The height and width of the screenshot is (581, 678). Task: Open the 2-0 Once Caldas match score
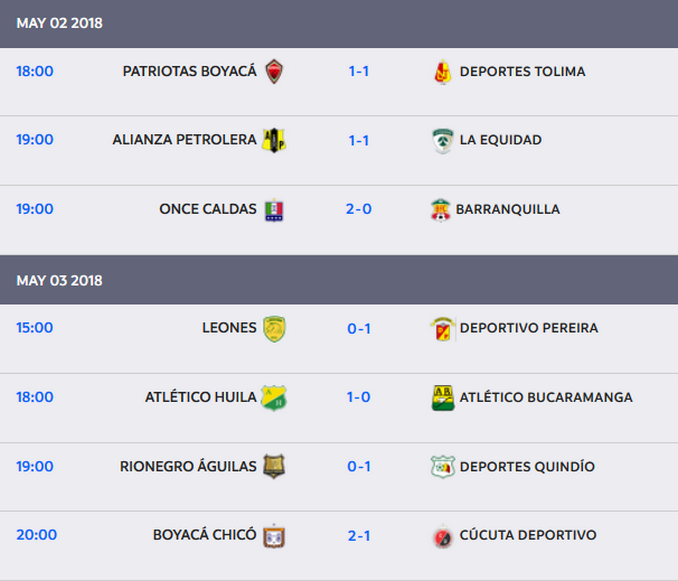(359, 209)
